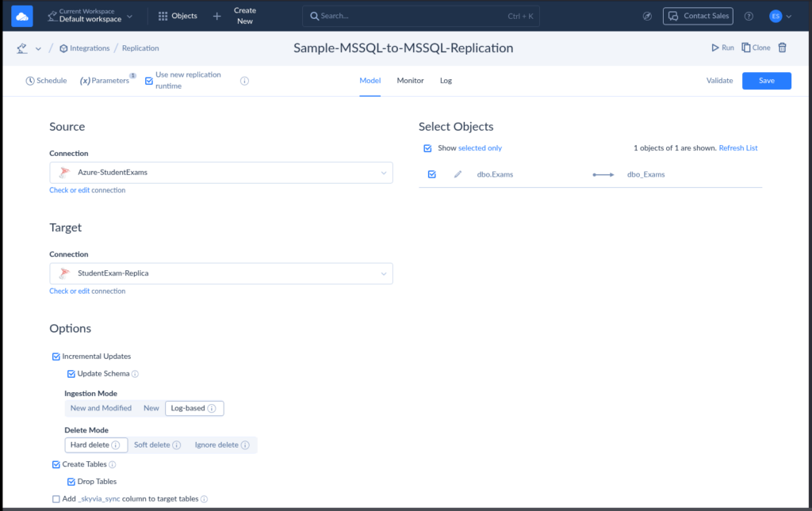
Task: Click the compass icon in top bar
Action: [647, 16]
